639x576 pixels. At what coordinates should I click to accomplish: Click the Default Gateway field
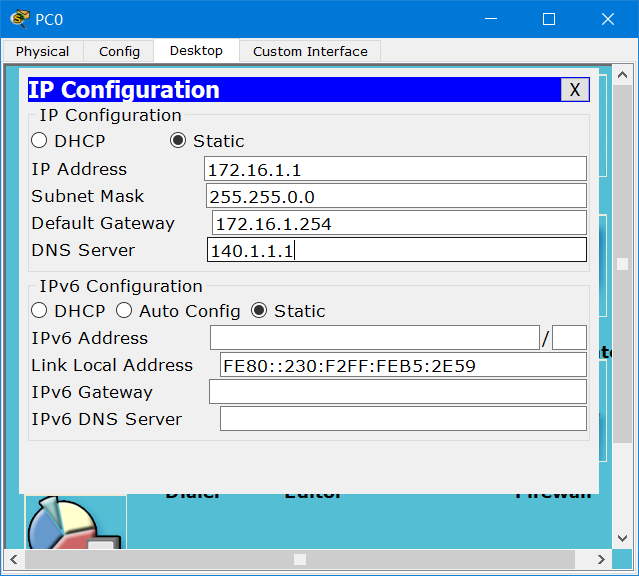tap(399, 223)
